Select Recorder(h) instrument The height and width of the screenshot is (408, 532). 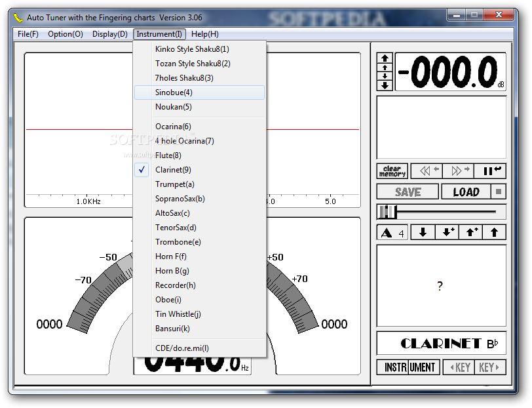[199, 285]
